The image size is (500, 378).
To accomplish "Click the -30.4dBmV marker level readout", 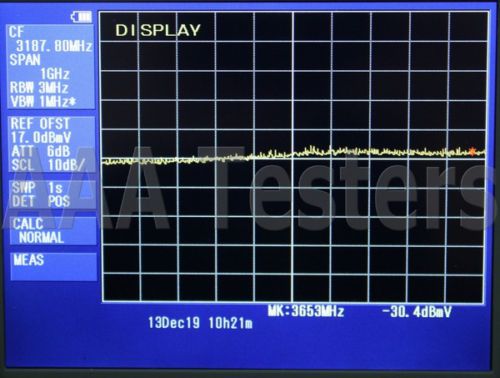I will pyautogui.click(x=416, y=312).
